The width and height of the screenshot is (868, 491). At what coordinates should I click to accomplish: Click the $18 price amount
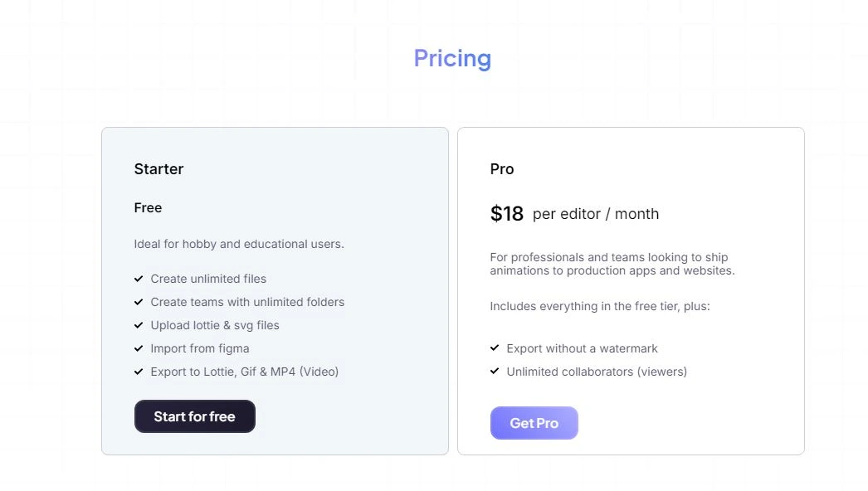[507, 214]
